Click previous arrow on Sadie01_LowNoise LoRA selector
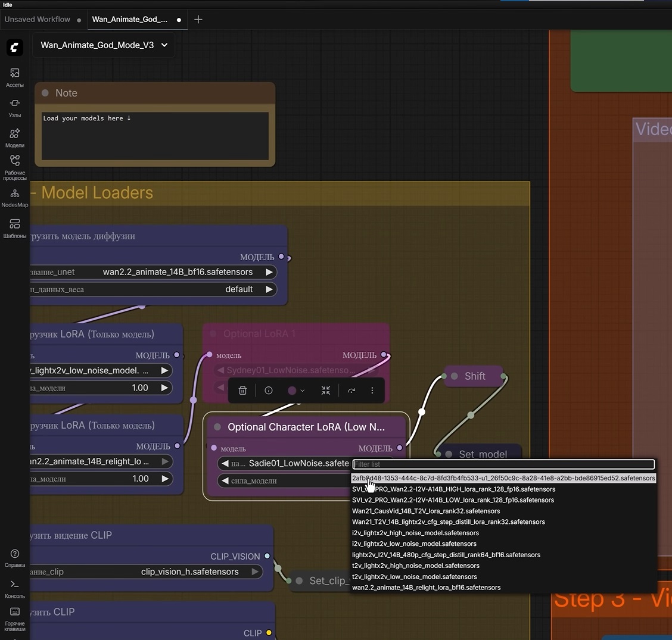Image resolution: width=672 pixels, height=640 pixels. (225, 464)
